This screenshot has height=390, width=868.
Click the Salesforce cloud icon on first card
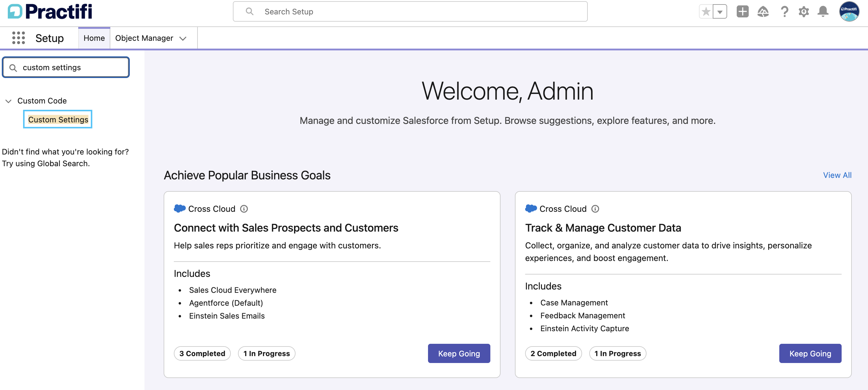tap(180, 208)
